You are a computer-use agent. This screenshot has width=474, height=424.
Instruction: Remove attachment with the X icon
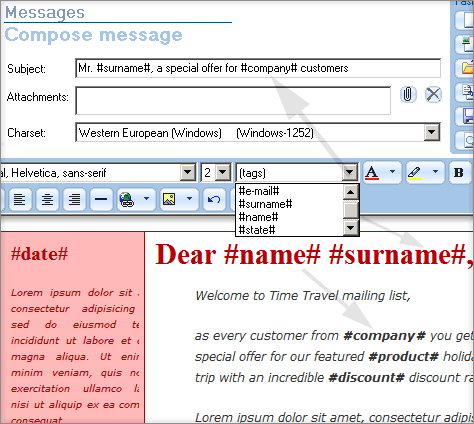point(433,94)
